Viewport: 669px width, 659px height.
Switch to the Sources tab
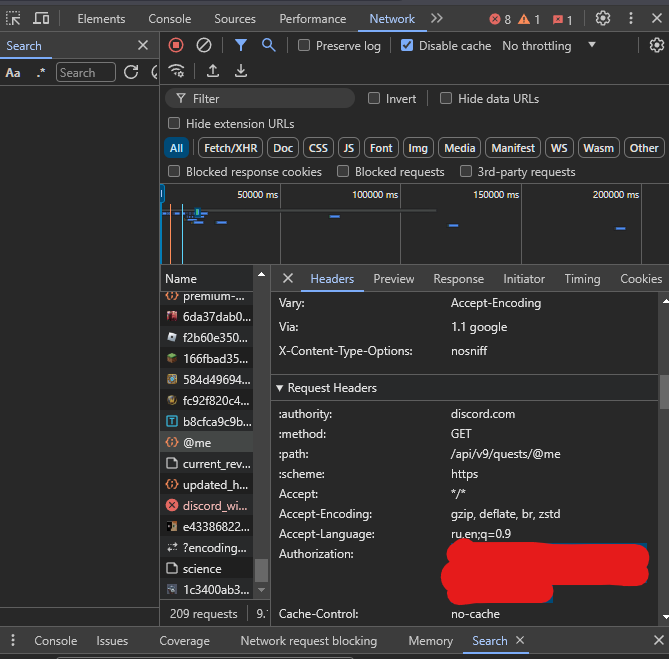point(235,19)
